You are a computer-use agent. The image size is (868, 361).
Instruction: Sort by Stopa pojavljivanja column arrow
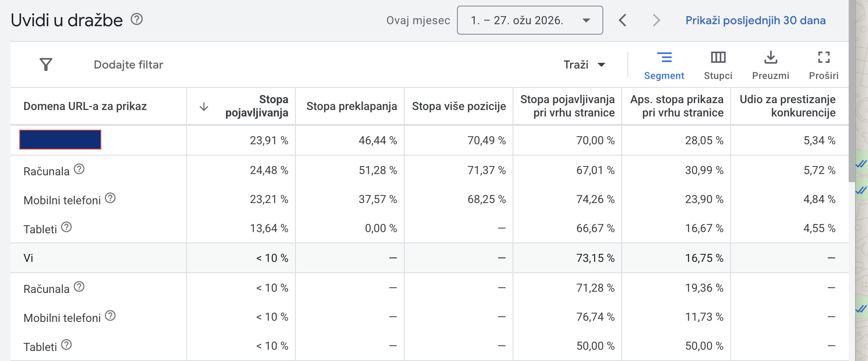[x=204, y=106]
